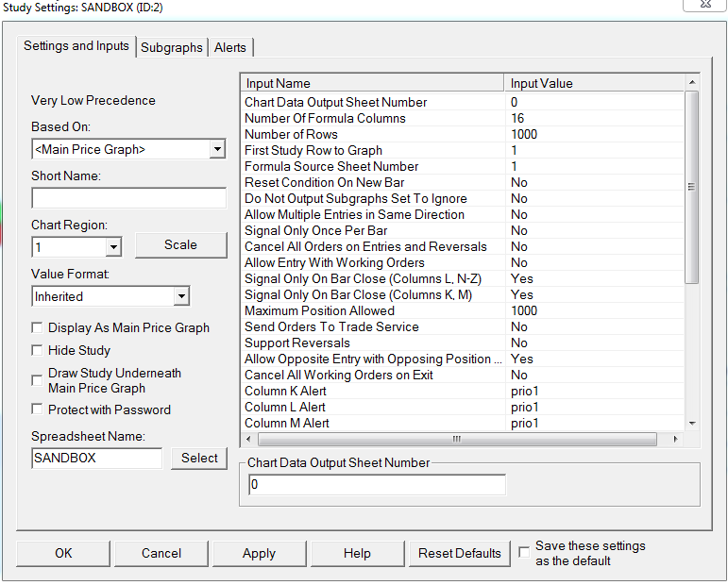Open the Value Format dropdown
The width and height of the screenshot is (728, 585).
click(x=181, y=296)
